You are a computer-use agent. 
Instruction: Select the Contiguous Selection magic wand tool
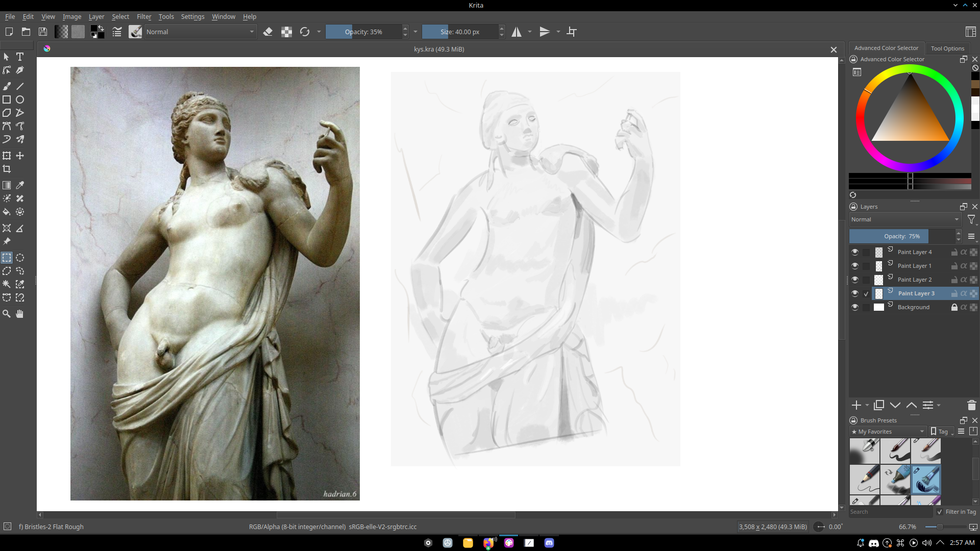(7, 284)
